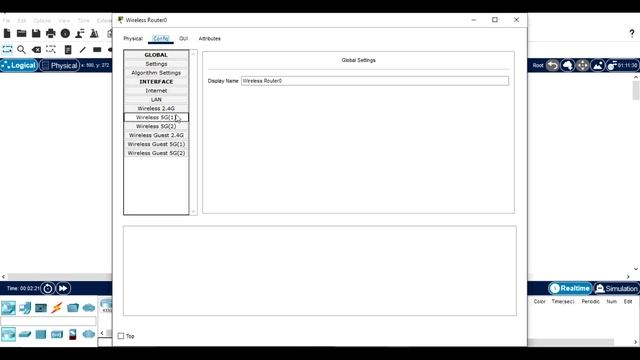Switch to Logical workspace view
The width and height of the screenshot is (640, 360).
coord(19,65)
